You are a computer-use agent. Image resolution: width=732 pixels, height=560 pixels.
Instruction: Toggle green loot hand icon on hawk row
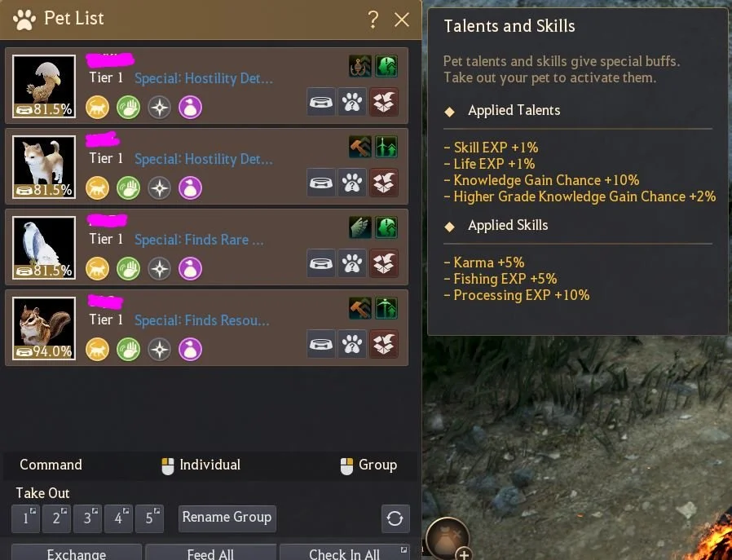coord(128,269)
